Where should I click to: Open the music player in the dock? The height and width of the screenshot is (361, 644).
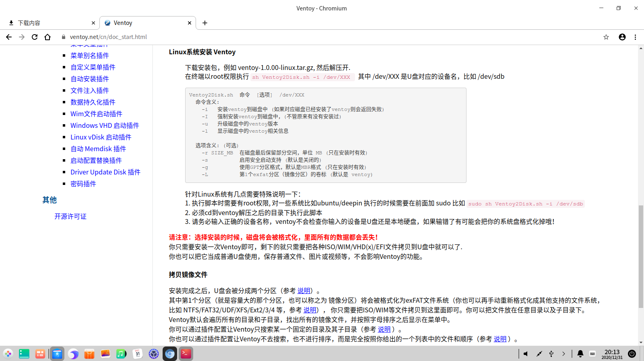121,354
